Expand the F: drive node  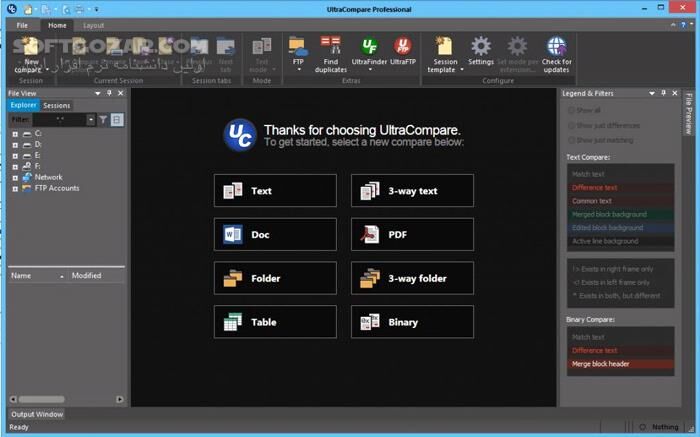[x=15, y=166]
